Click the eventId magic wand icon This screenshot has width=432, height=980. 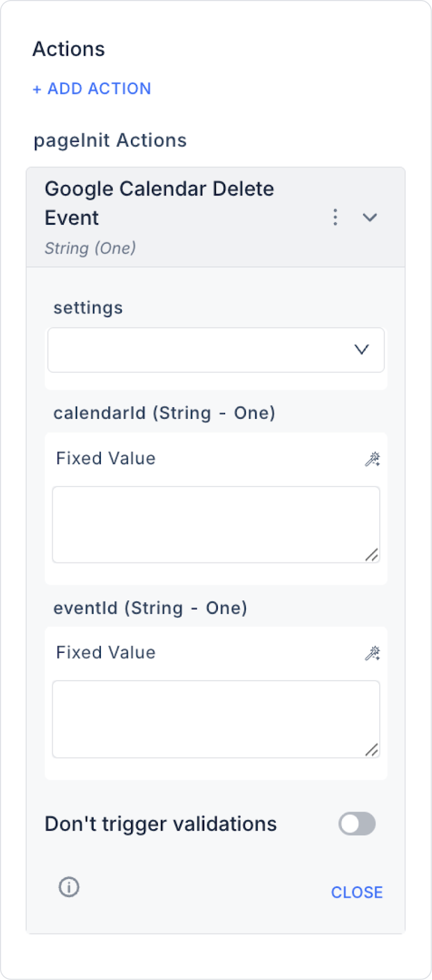372,653
